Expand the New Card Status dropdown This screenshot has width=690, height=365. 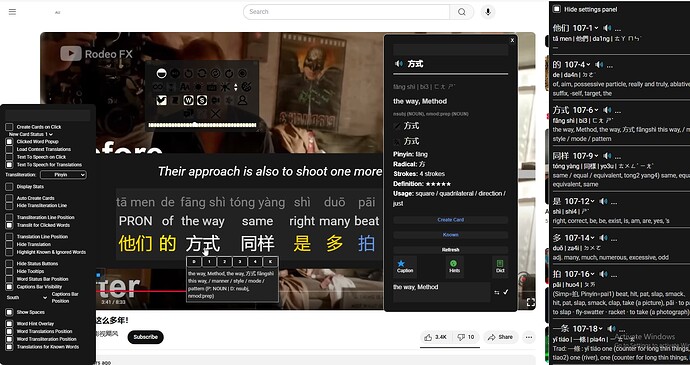(31, 134)
